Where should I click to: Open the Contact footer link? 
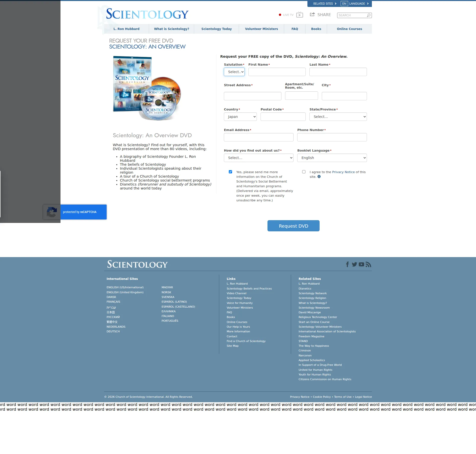(x=232, y=336)
